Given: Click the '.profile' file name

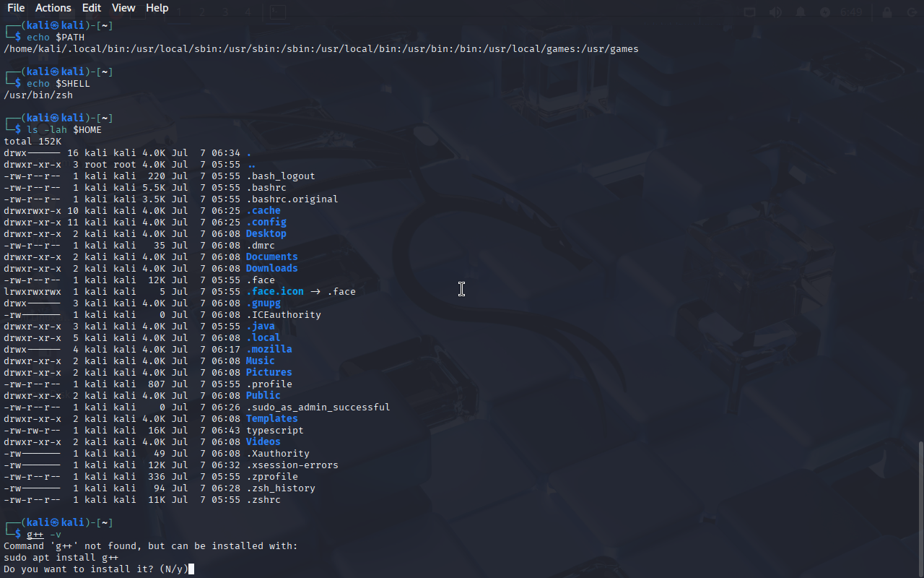Looking at the screenshot, I should [269, 384].
